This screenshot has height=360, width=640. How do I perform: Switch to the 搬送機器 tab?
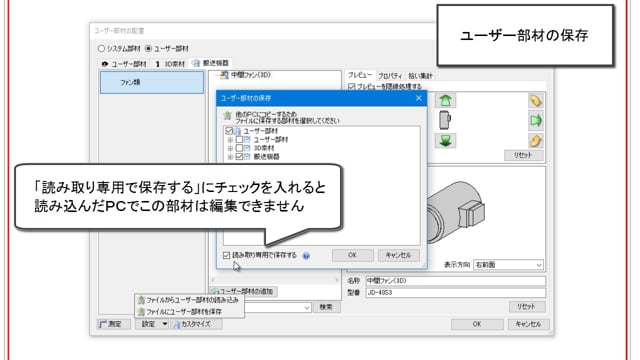[211, 63]
